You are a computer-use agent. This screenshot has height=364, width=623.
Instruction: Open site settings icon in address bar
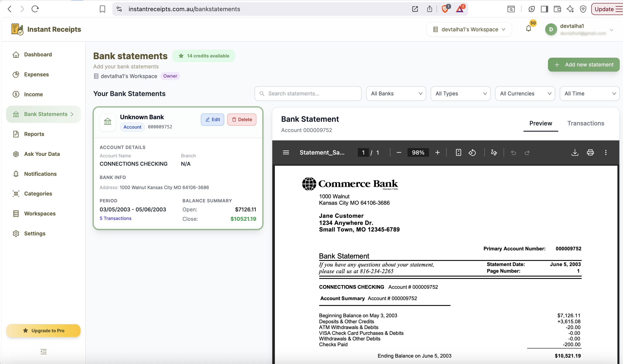tap(119, 9)
